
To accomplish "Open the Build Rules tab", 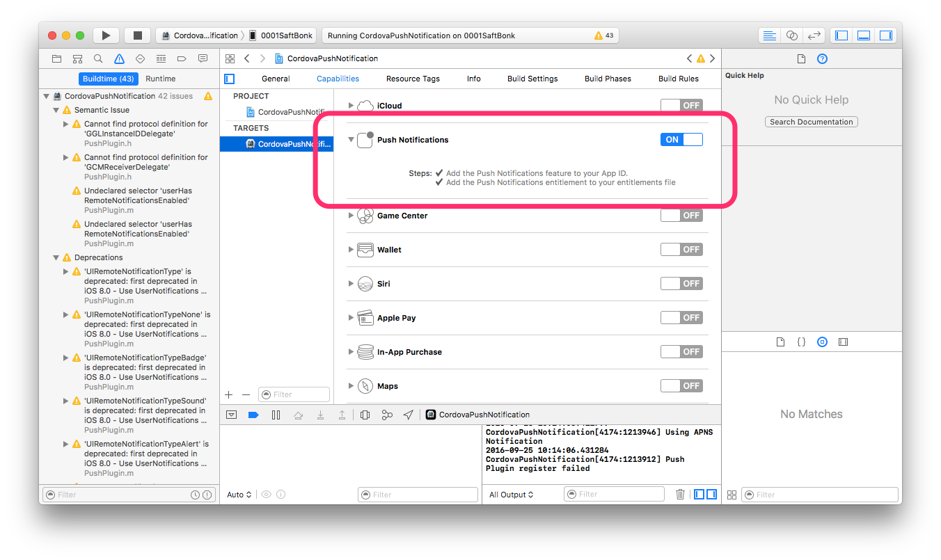I will [x=679, y=79].
